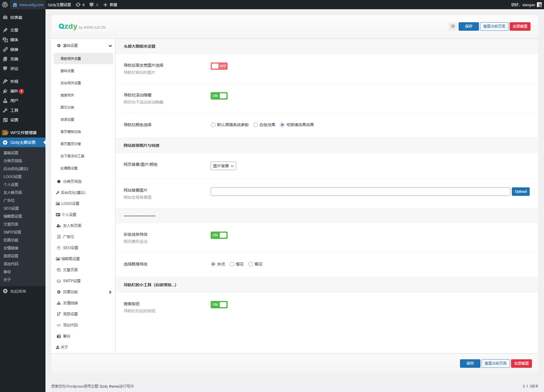Screen dimensions: 544x392
Task: Click the dashboard 仪表盘 icon
Action: point(5,17)
